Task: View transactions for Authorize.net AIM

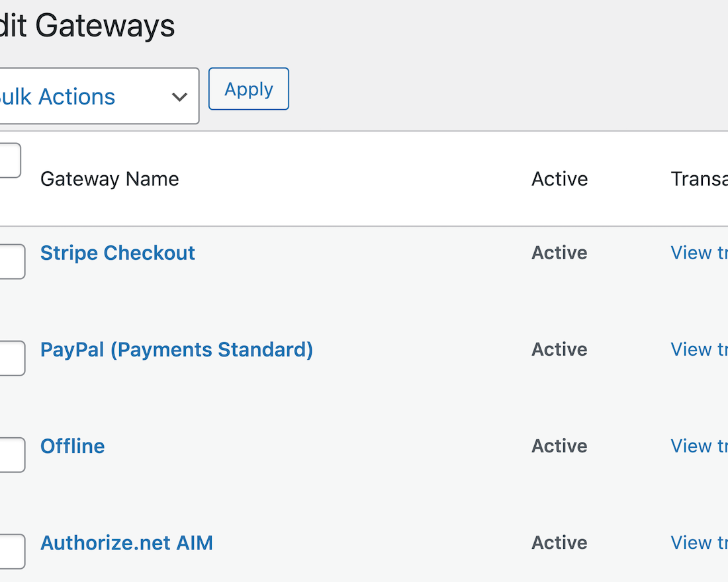Action: (699, 542)
